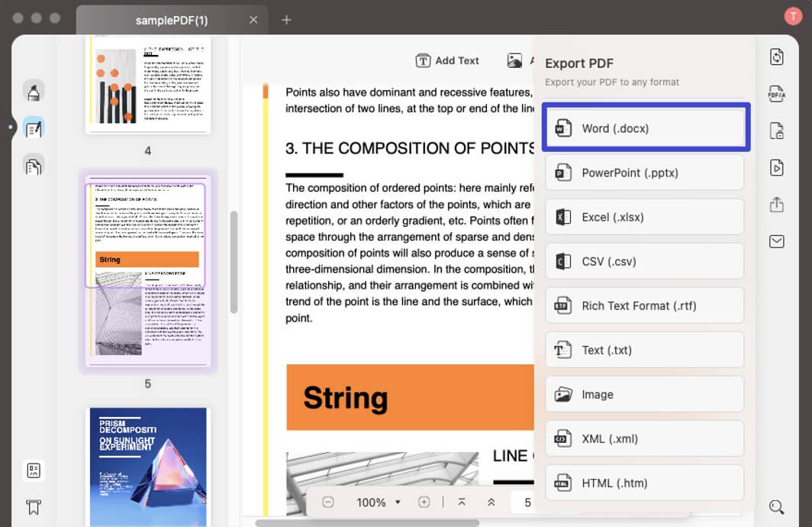This screenshot has width=812, height=527.
Task: Open the Convert PDF tool in right sidebar
Action: tap(776, 57)
